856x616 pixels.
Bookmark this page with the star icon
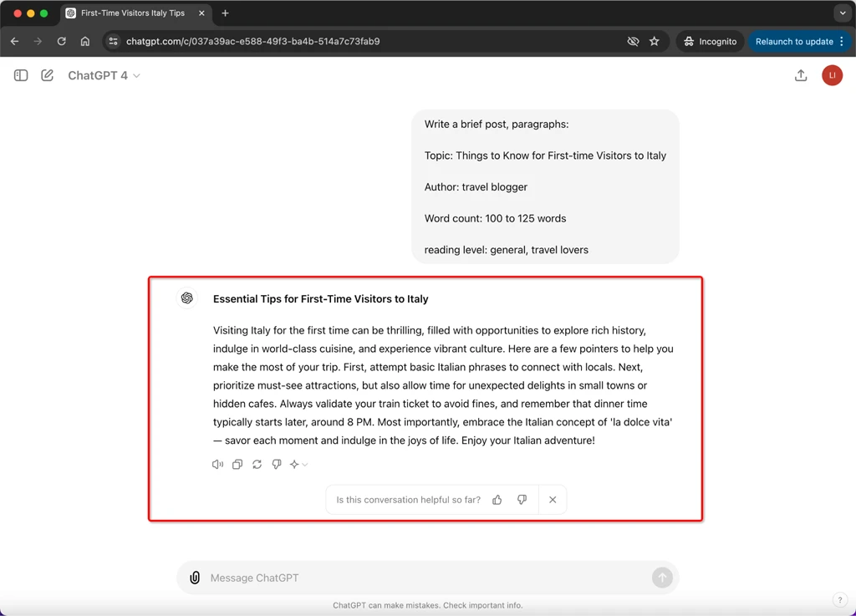[654, 42]
